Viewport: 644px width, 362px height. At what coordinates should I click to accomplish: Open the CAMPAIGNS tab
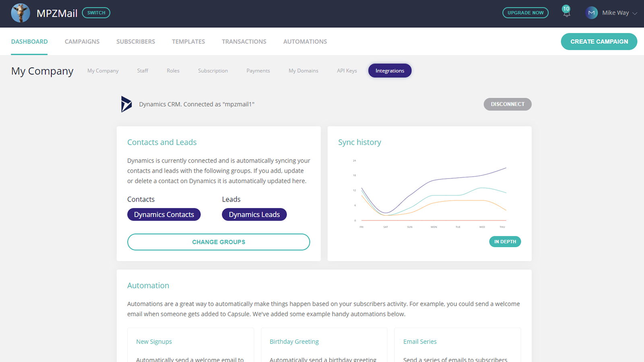pyautogui.click(x=82, y=41)
